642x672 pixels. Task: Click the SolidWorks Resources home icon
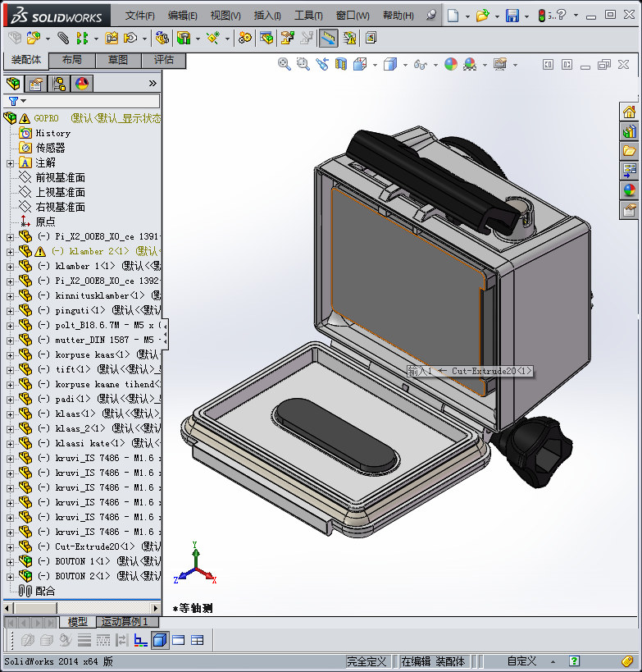point(629,112)
